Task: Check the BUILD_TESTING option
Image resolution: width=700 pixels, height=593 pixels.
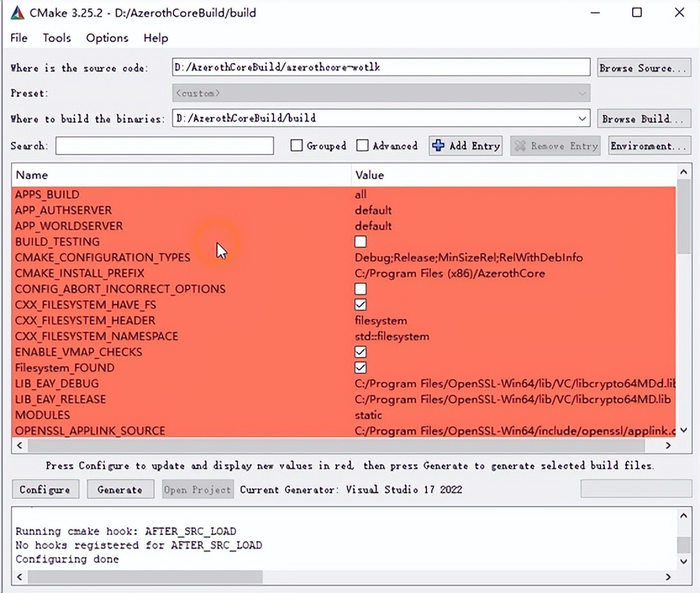Action: point(360,242)
